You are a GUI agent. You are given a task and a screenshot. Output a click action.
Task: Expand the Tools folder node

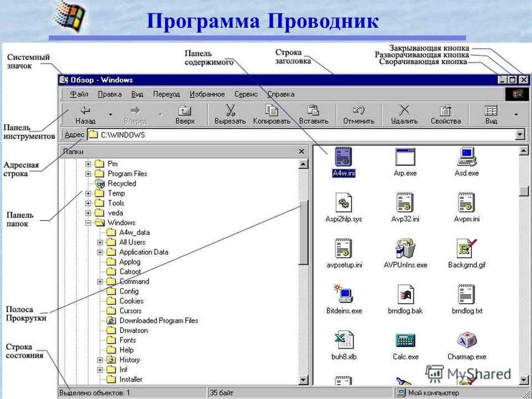coord(88,203)
